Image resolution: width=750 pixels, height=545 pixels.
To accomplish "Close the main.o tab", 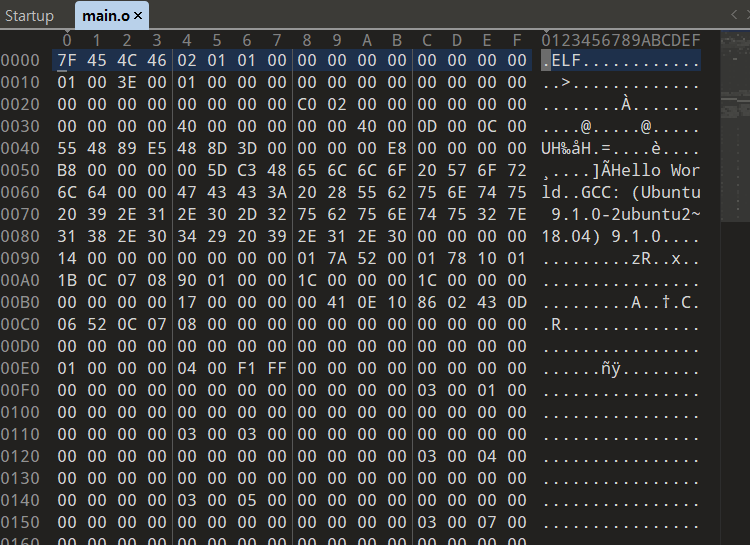I will (138, 16).
